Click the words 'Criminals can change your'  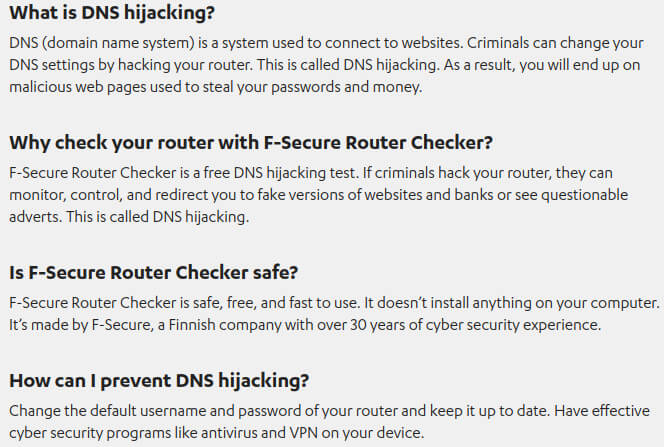(555, 43)
